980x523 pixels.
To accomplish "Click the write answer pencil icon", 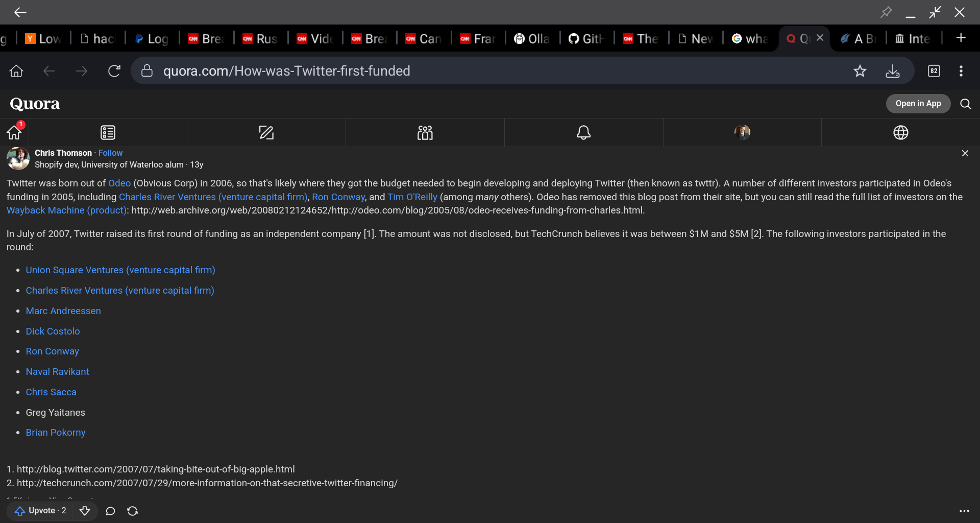I will (x=266, y=133).
